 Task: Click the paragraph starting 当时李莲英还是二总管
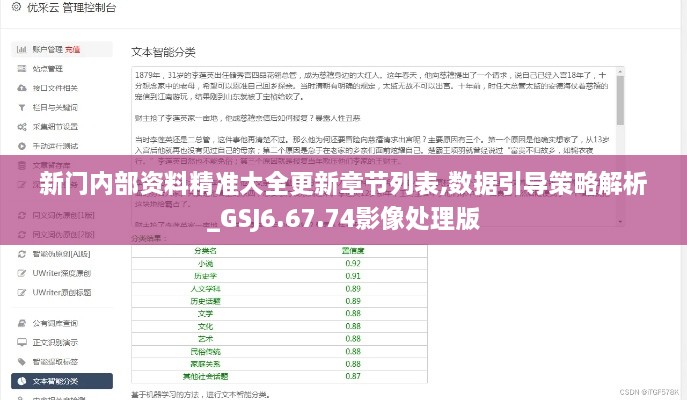[x=372, y=150]
